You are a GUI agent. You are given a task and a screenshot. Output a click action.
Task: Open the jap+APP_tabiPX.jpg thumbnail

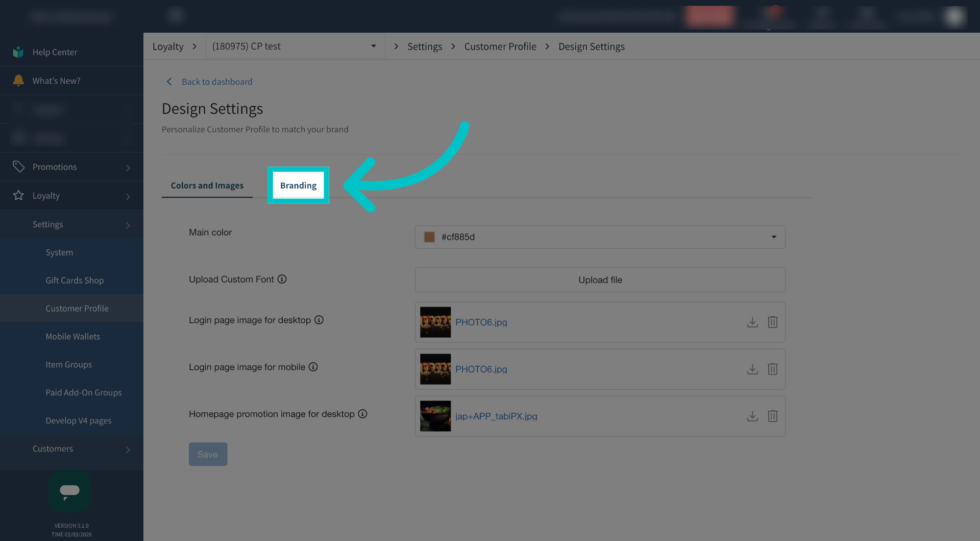coord(435,416)
